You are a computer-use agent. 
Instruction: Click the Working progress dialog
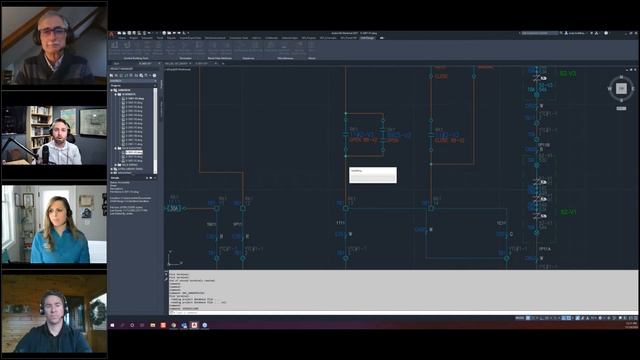(373, 175)
